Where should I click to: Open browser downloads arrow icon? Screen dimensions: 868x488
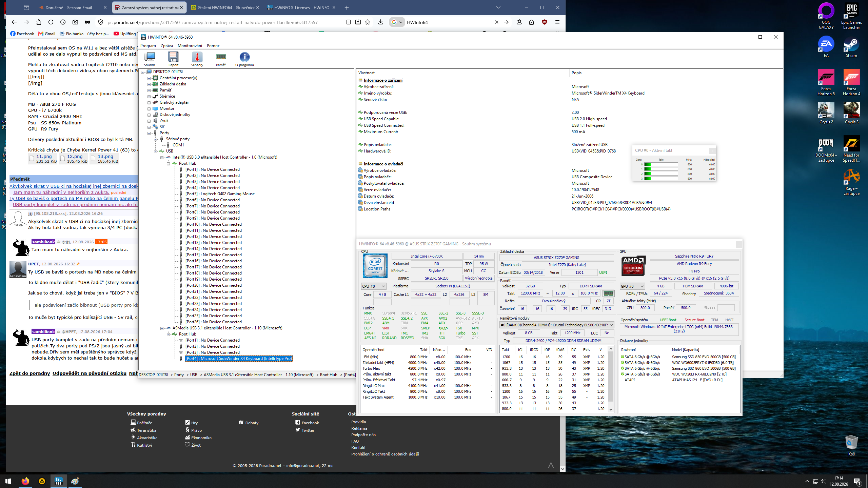(x=380, y=22)
